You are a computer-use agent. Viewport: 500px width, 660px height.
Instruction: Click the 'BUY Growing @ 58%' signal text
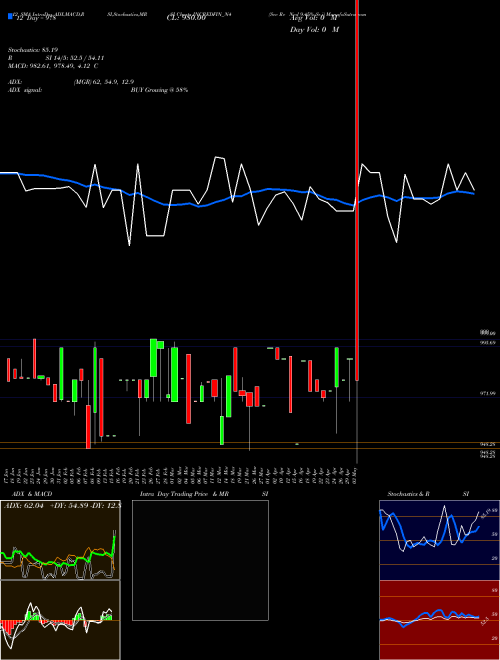[x=159, y=90]
